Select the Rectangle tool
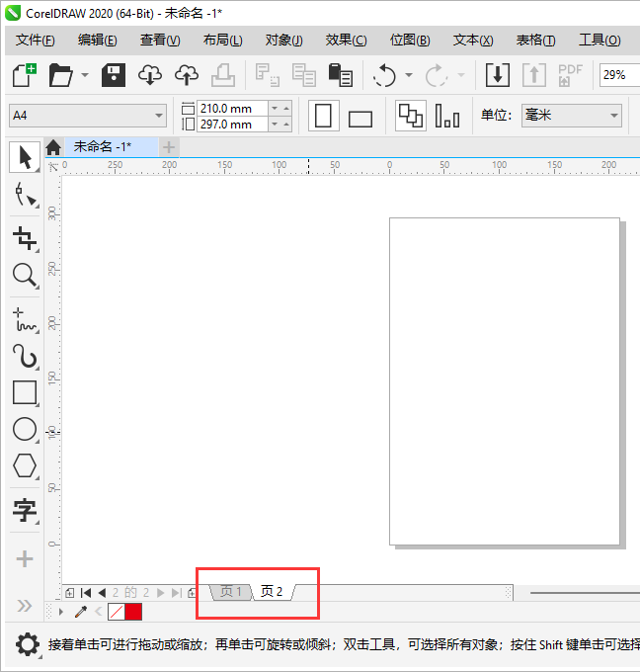 tap(25, 392)
